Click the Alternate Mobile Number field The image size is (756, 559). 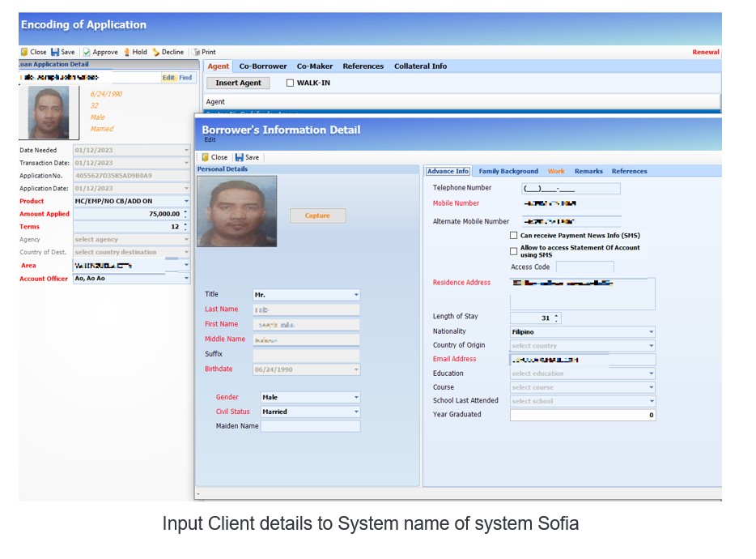pos(571,221)
